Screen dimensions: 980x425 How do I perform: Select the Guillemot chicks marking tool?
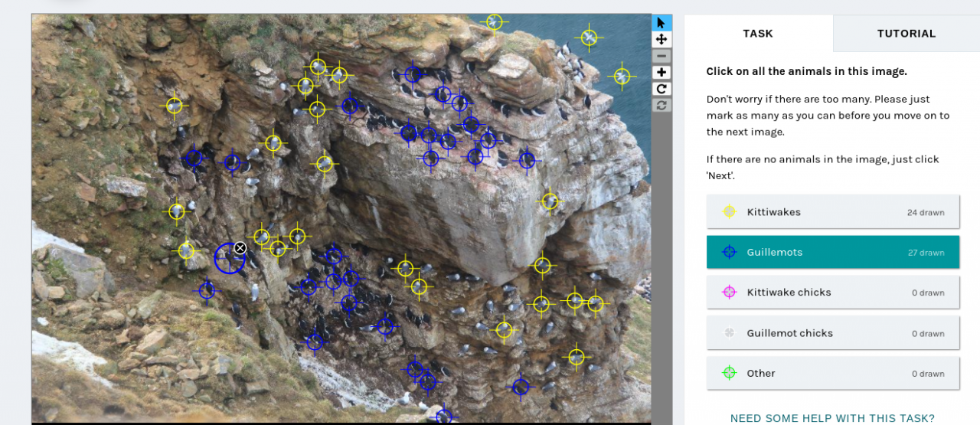tap(833, 333)
